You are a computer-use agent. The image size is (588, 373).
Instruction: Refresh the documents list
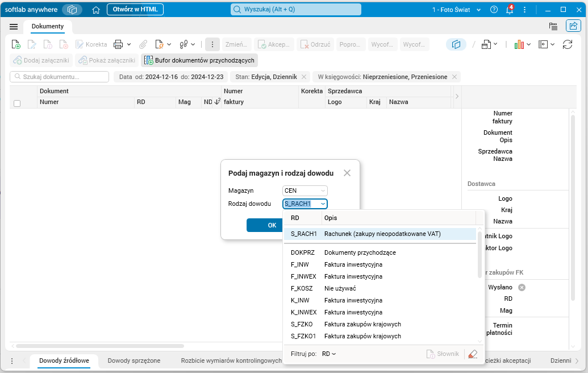(568, 44)
